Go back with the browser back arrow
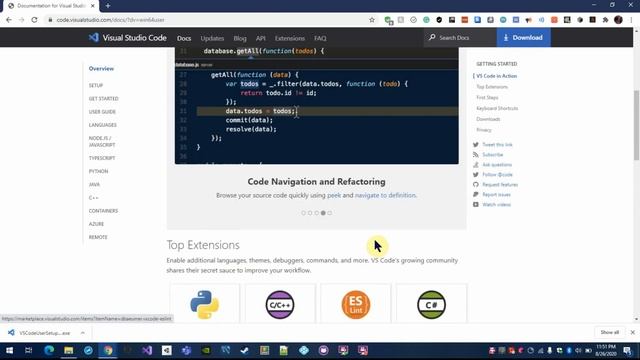 tap(9, 20)
